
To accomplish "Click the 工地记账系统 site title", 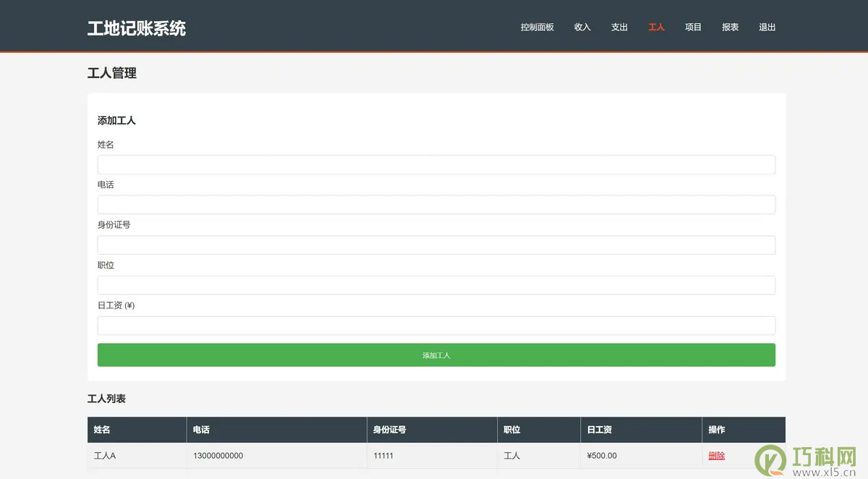I will [x=137, y=28].
